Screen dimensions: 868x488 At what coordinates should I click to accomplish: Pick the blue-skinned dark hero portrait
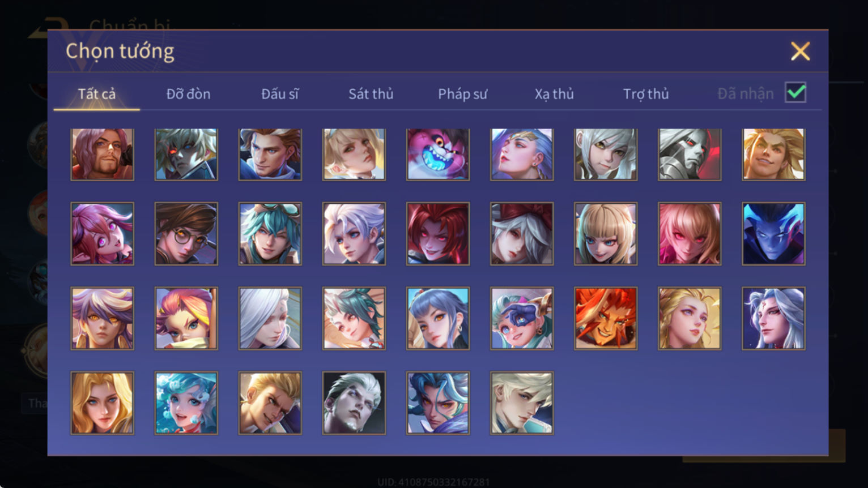point(773,234)
